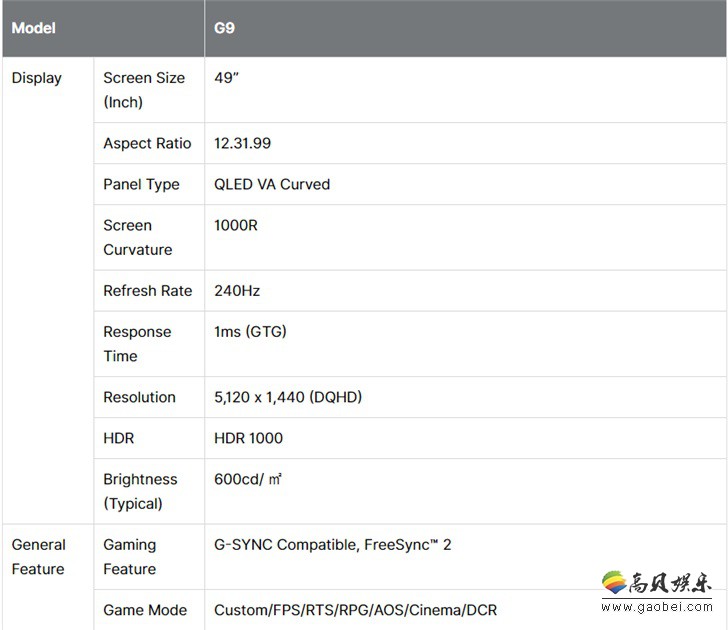Image resolution: width=728 pixels, height=630 pixels.
Task: Click the 240Hz refresh rate value
Action: click(x=237, y=290)
